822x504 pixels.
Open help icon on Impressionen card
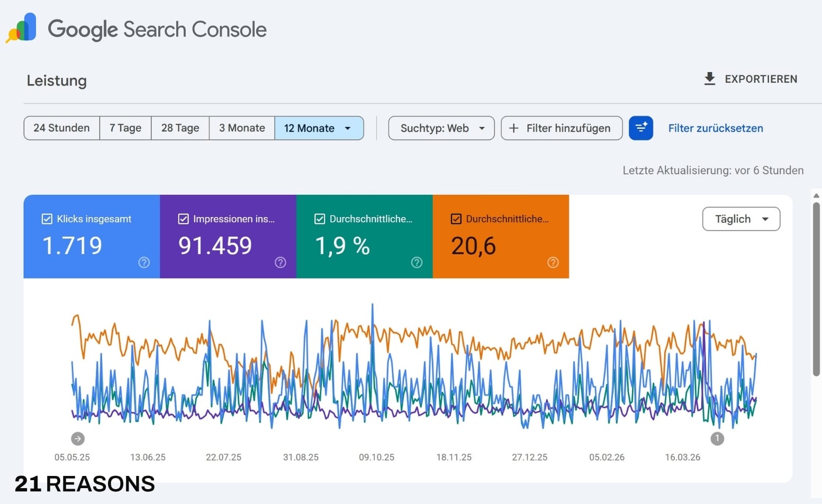pyautogui.click(x=281, y=263)
